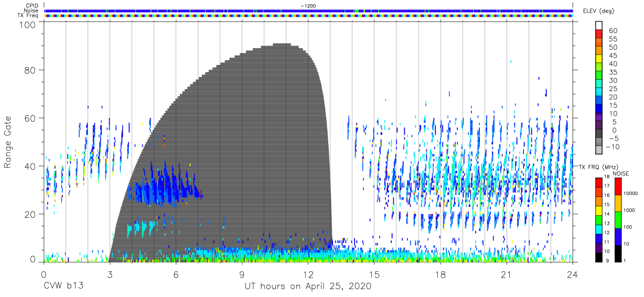The height and width of the screenshot is (297, 644).
Task: Click the y-axis tick label 40
Action: pos(30,167)
